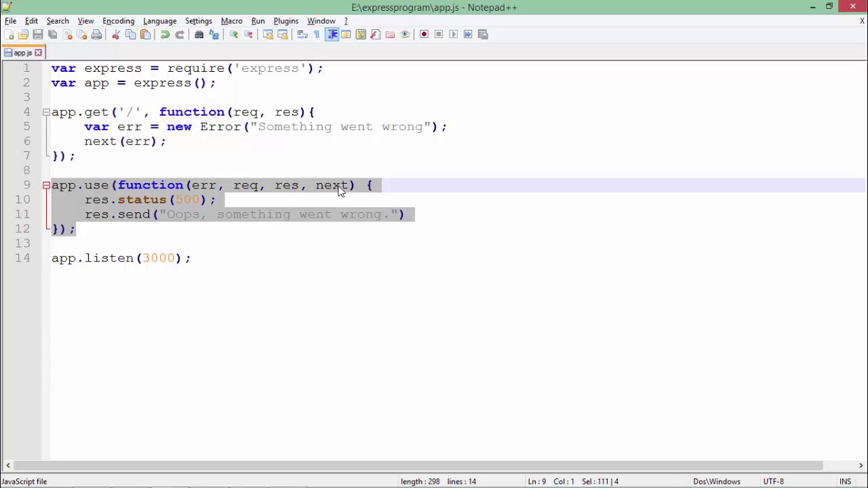868x488 pixels.
Task: Open the Replace dialog icon
Action: click(x=214, y=35)
